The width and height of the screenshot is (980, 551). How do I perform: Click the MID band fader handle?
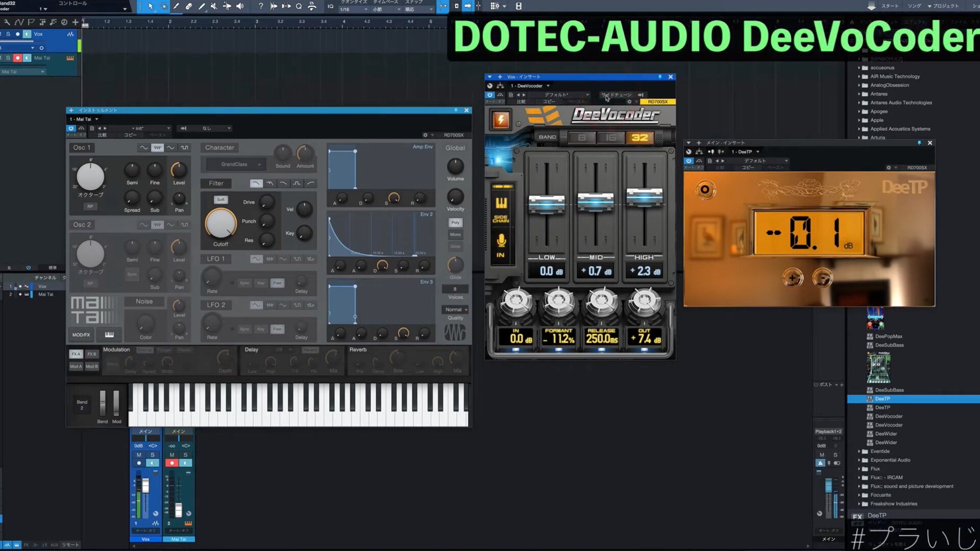tap(595, 202)
